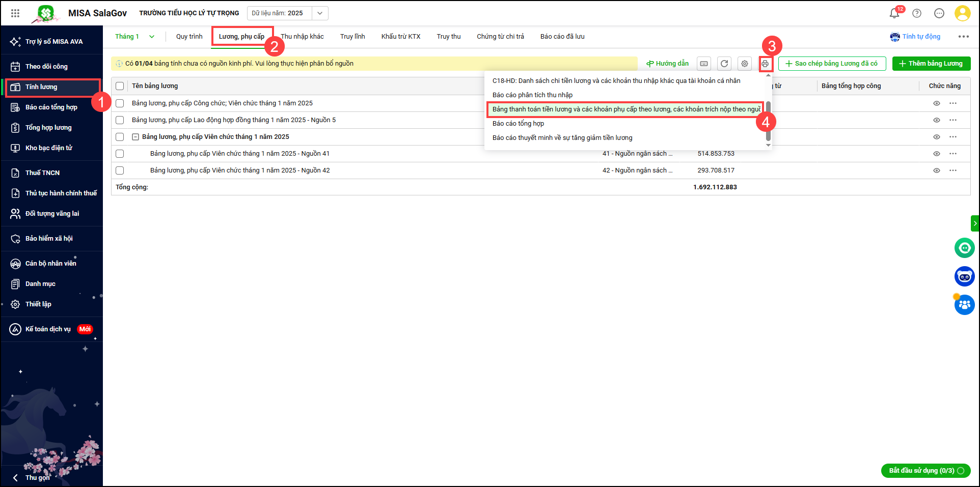Screen dimensions: 980x487
Task: Tick the select-all checkbox in table header
Action: 120,86
